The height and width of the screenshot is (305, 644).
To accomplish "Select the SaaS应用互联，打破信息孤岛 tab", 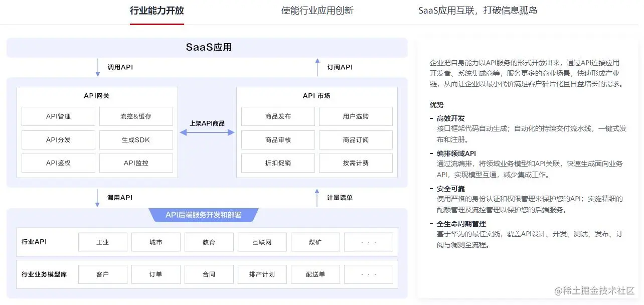I will click(477, 11).
